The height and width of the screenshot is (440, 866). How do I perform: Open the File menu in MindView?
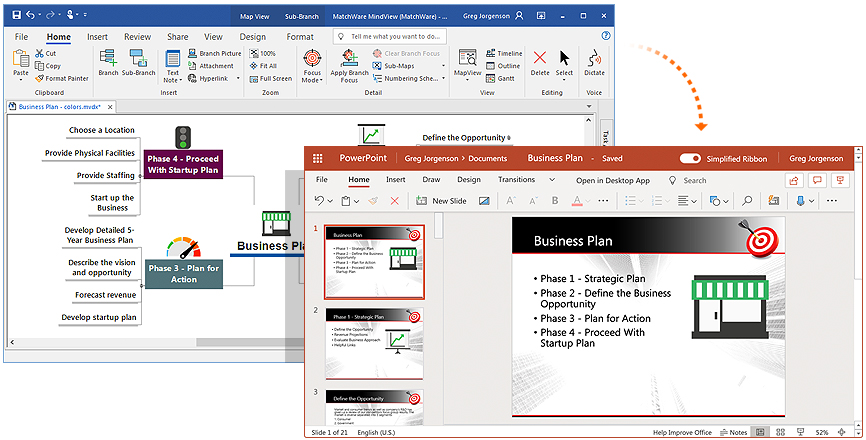tap(22, 36)
